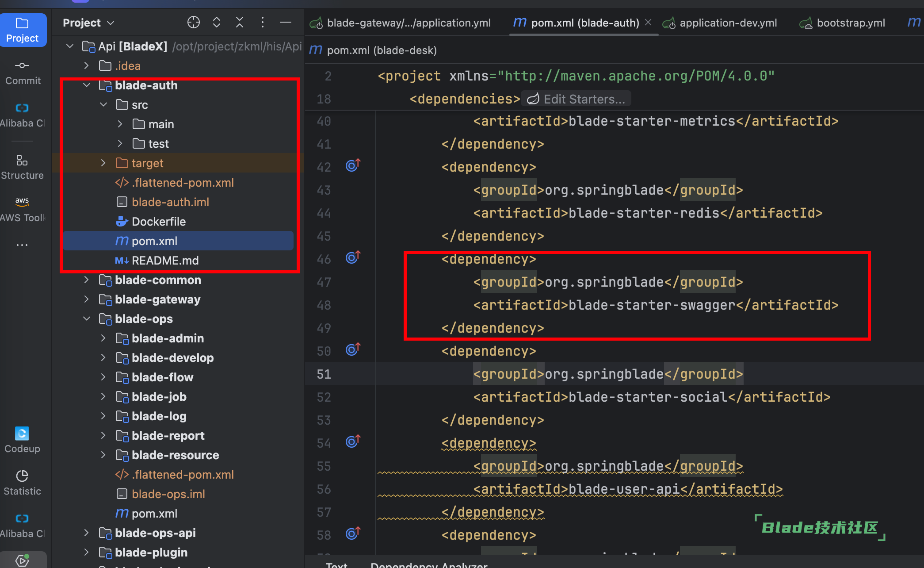Click blade-starter-social artifactId on line 52
The width and height of the screenshot is (924, 568).
648,397
